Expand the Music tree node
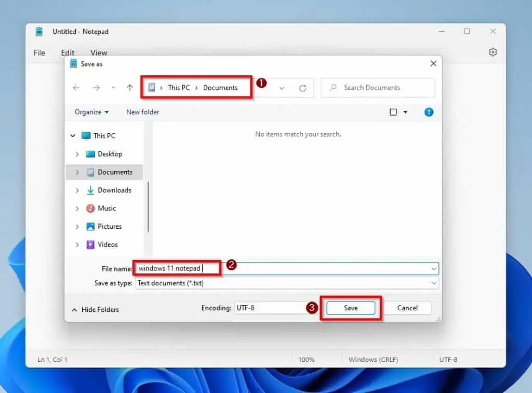The image size is (532, 393). [x=77, y=208]
